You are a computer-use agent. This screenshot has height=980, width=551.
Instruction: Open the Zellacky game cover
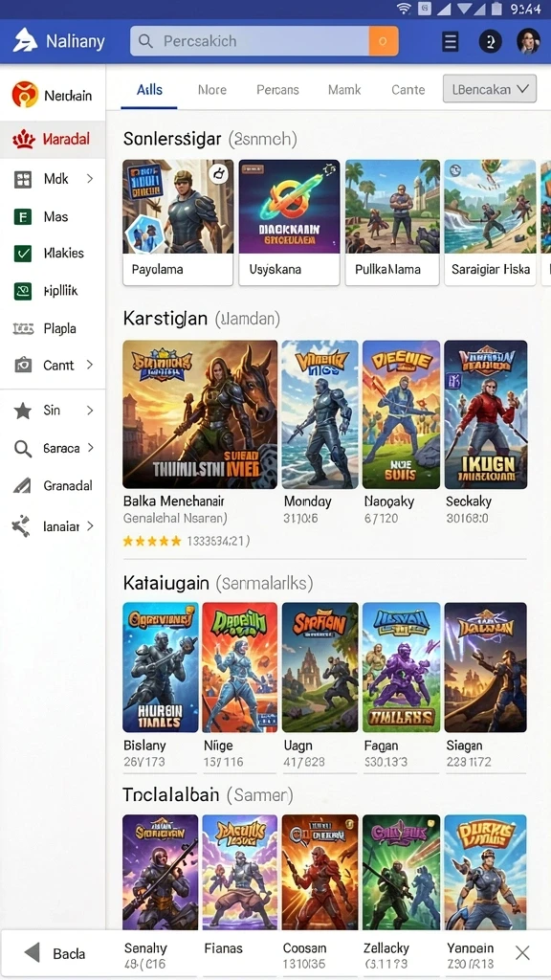point(401,873)
